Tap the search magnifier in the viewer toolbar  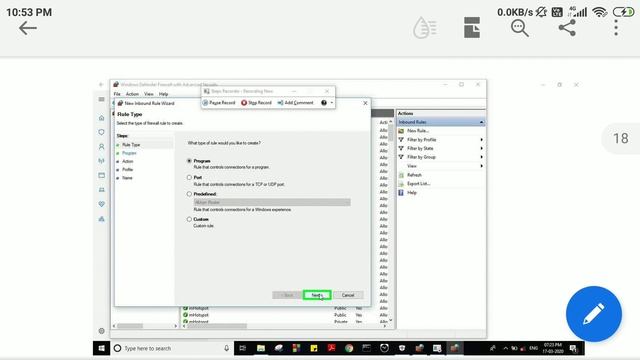point(520,28)
